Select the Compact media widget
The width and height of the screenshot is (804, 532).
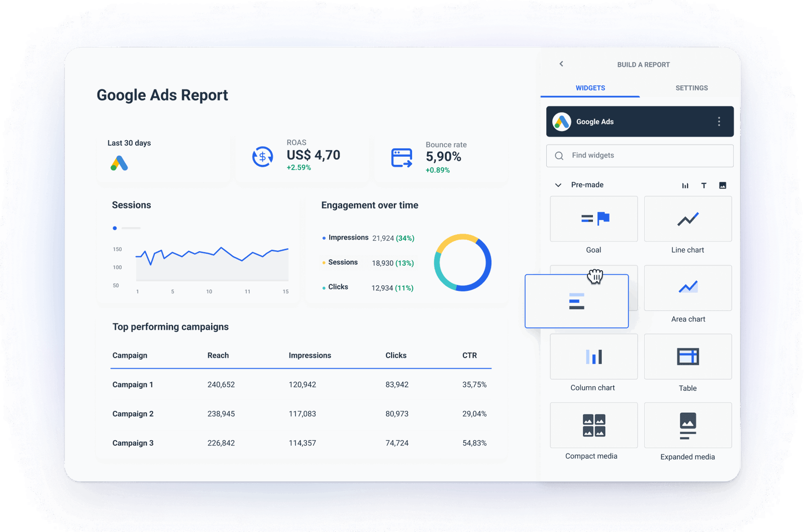[593, 425]
